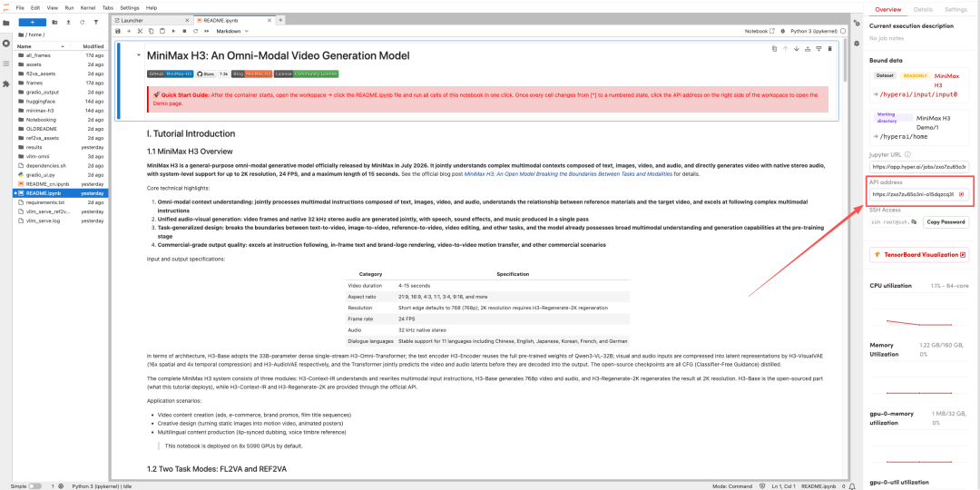Open the Settings menu

pyautogui.click(x=130, y=8)
